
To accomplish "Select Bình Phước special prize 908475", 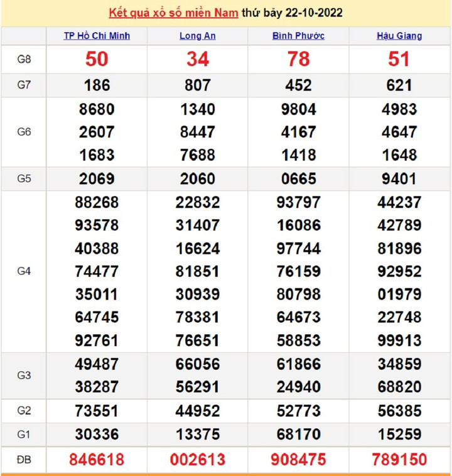I will tap(298, 460).
